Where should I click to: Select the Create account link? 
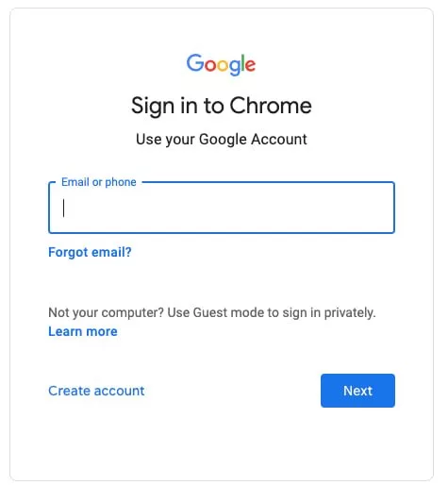coord(96,391)
